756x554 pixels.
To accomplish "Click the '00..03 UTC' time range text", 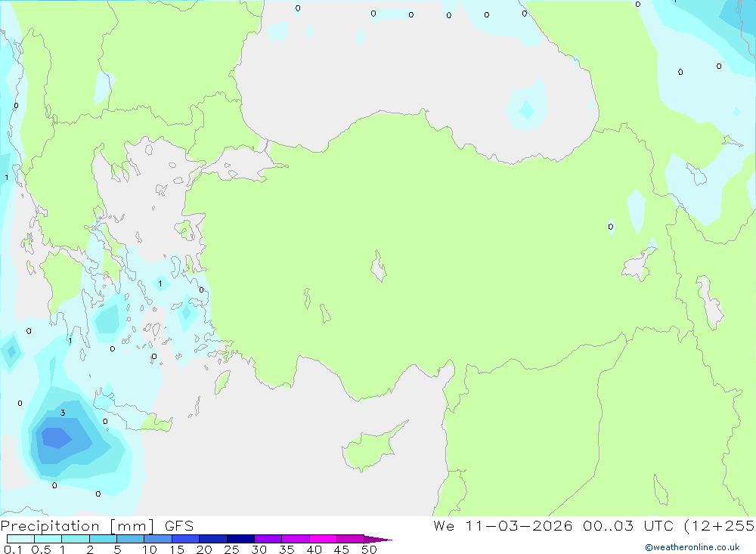I will pos(628,526).
